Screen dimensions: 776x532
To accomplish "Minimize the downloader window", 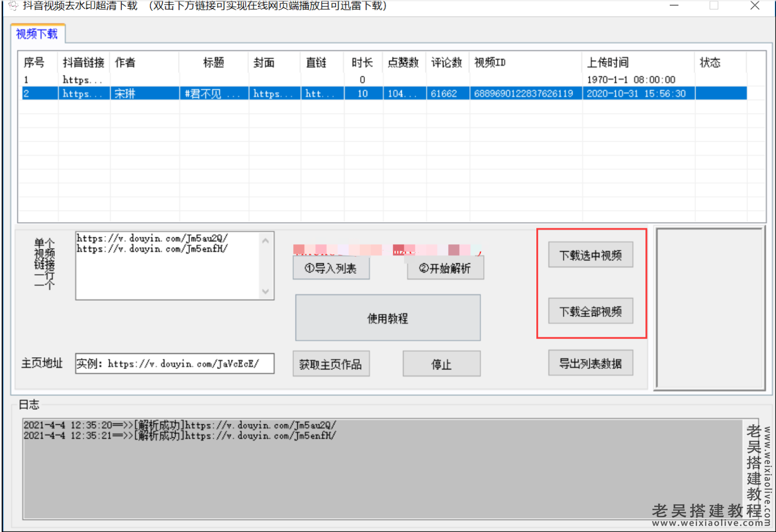I will pos(674,6).
